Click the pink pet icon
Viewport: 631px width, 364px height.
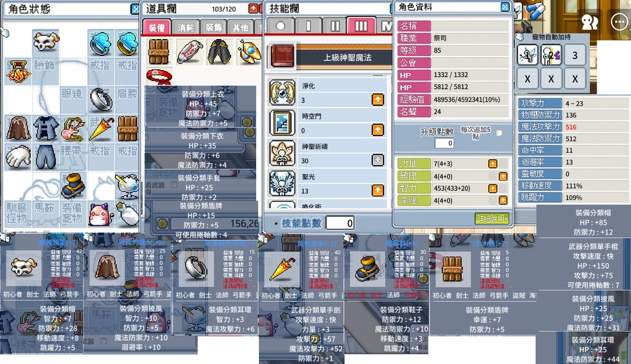pyautogui.click(x=99, y=214)
